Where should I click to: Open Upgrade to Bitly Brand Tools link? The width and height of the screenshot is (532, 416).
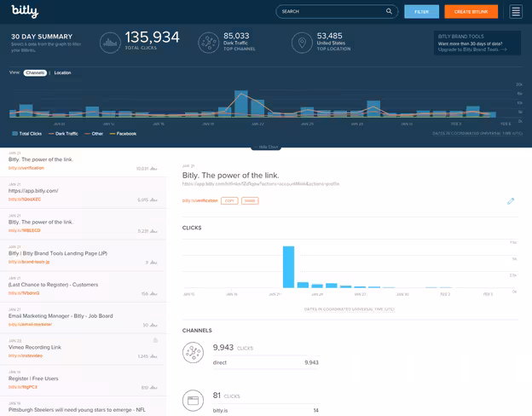(472, 49)
